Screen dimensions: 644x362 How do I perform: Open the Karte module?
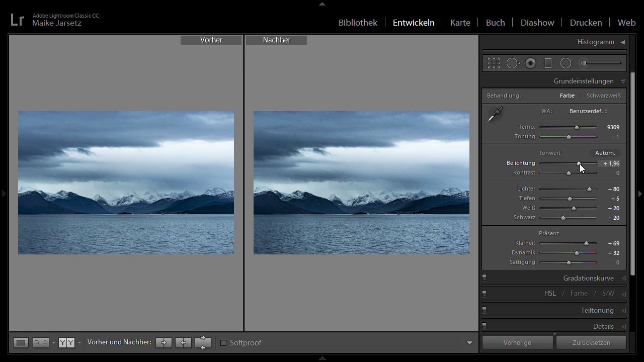pos(460,23)
